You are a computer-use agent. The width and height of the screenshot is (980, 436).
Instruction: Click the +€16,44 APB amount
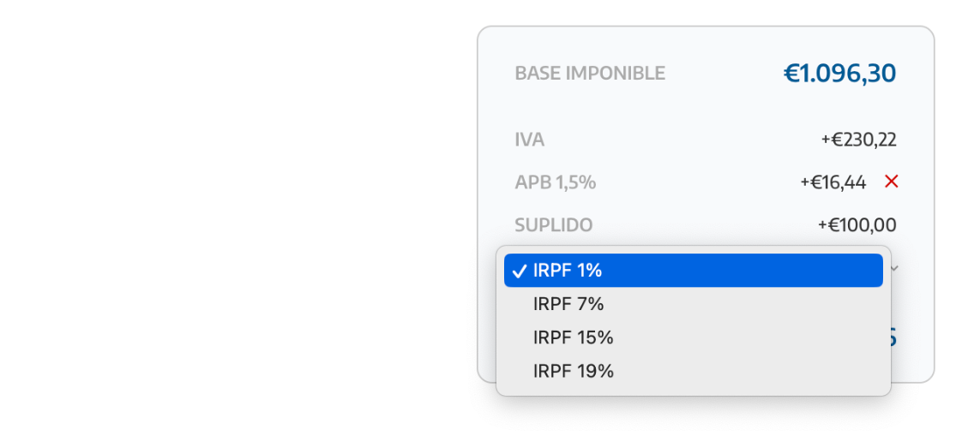pos(833,182)
